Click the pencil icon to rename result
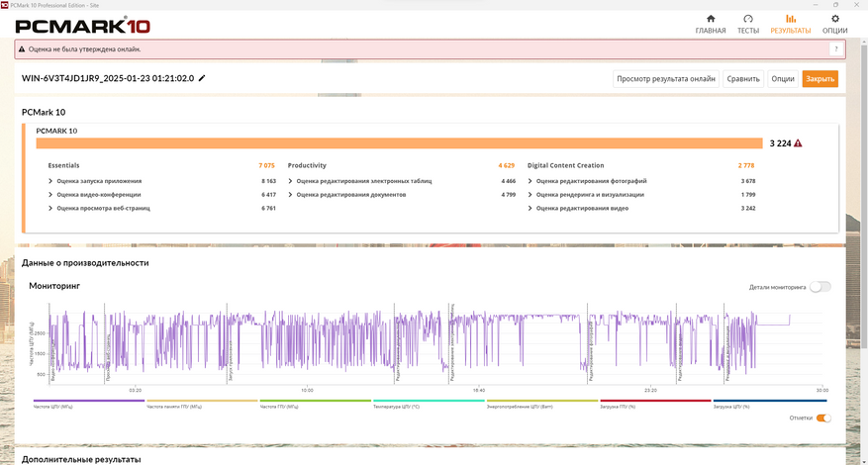 pyautogui.click(x=202, y=78)
